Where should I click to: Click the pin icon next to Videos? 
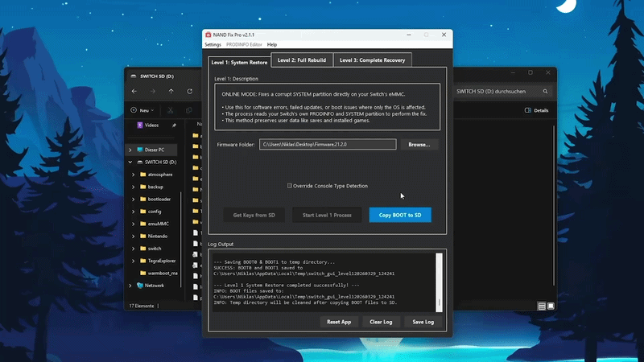point(174,125)
